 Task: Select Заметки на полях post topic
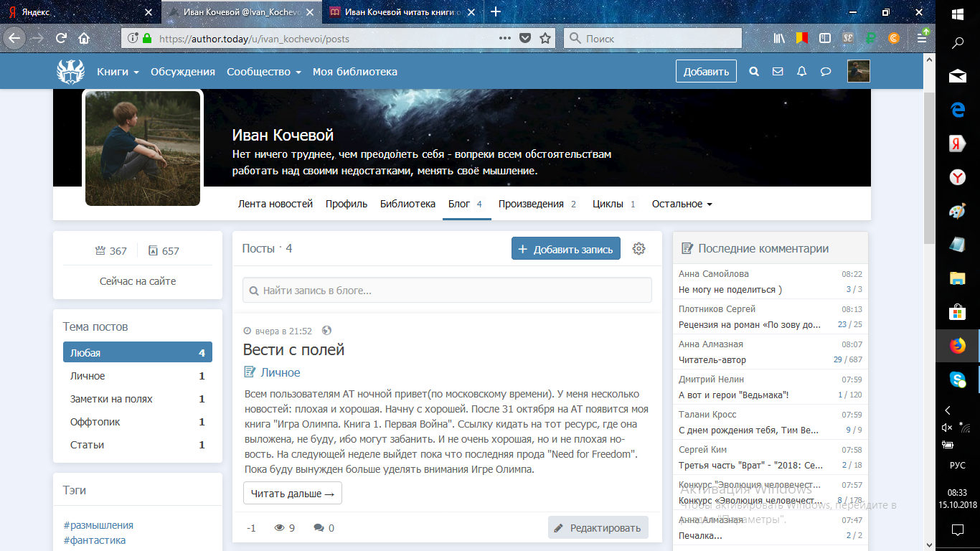(111, 399)
